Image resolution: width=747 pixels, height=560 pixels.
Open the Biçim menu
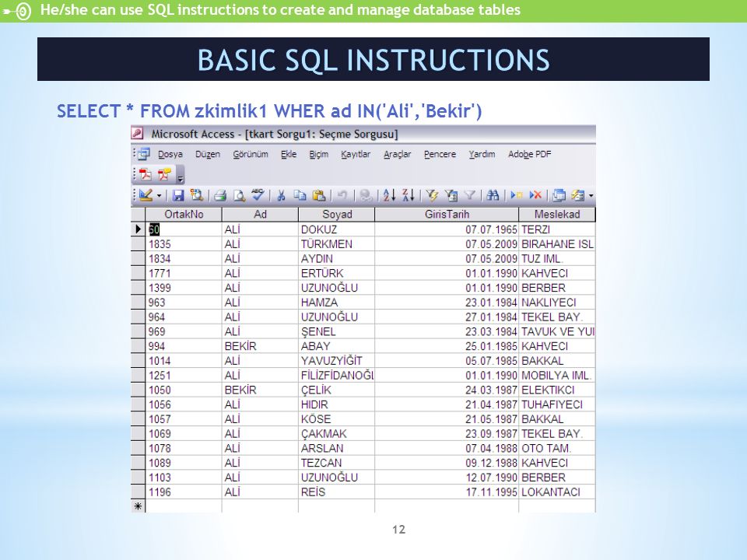pyautogui.click(x=319, y=154)
